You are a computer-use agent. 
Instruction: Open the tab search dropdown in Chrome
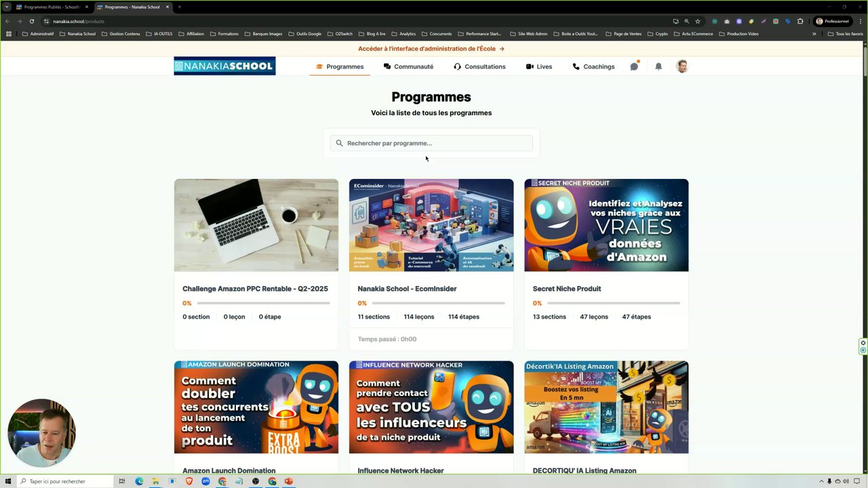coord(6,7)
